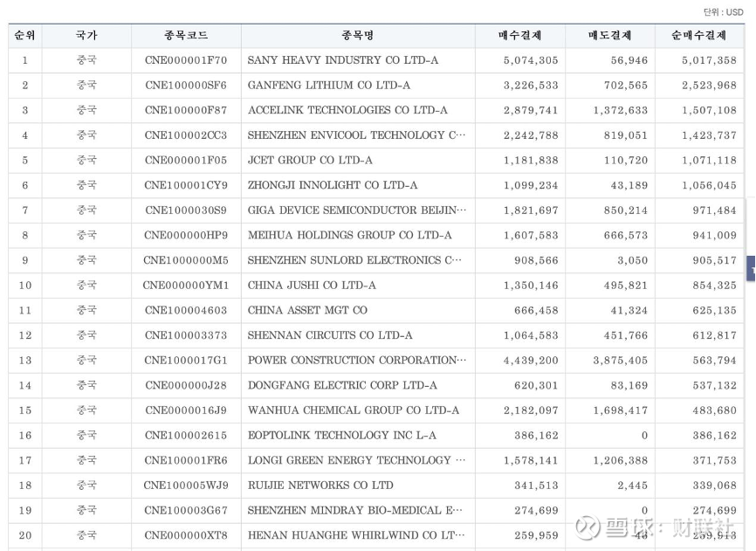Select SHENZHEN SUNLORD ELECTRONICS stock name
This screenshot has height=551, width=756.
[x=354, y=260]
